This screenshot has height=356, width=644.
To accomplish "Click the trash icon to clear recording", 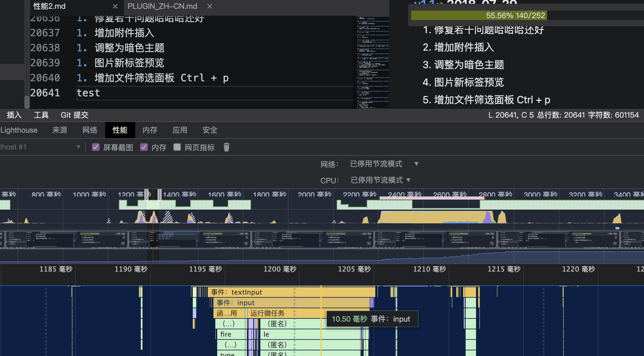I will pyautogui.click(x=227, y=147).
